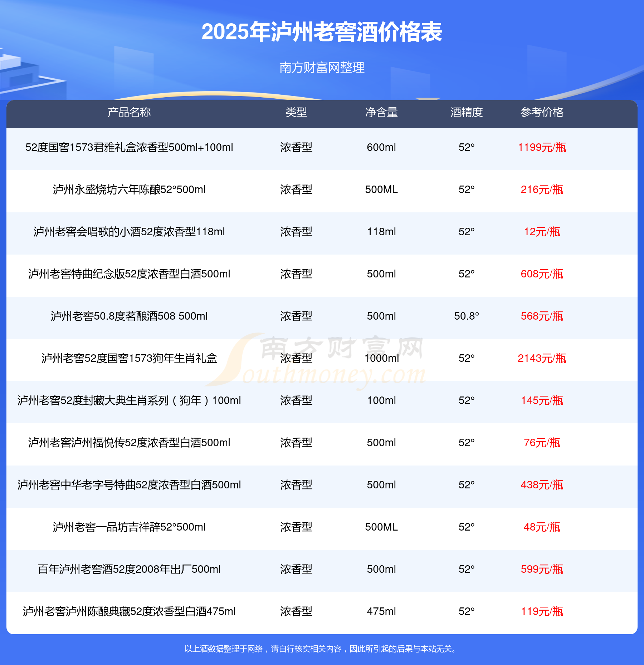This screenshot has height=665, width=644.
Task: Click "52°" in the 会唱歌的小酒 row
Action: pos(467,232)
